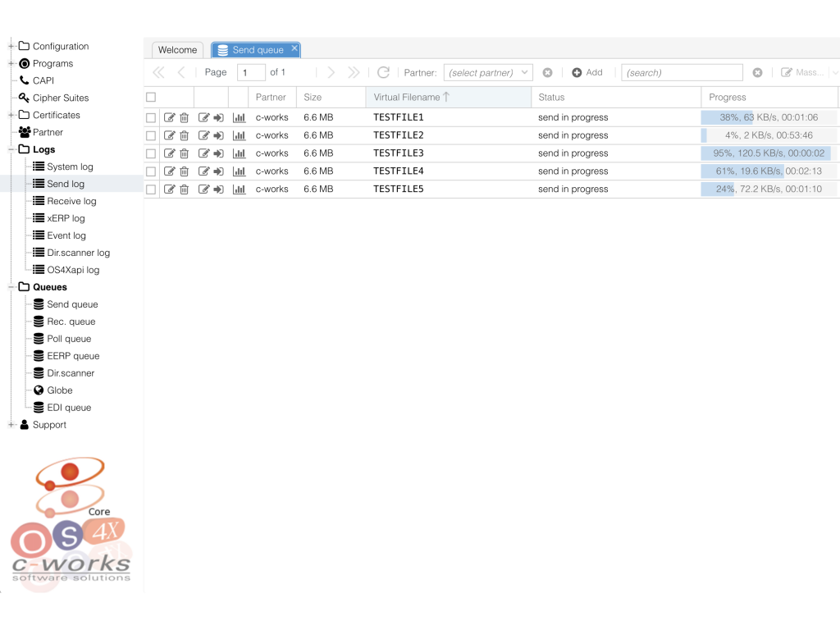Clear the partner filter selection
840x630 pixels.
(x=547, y=73)
